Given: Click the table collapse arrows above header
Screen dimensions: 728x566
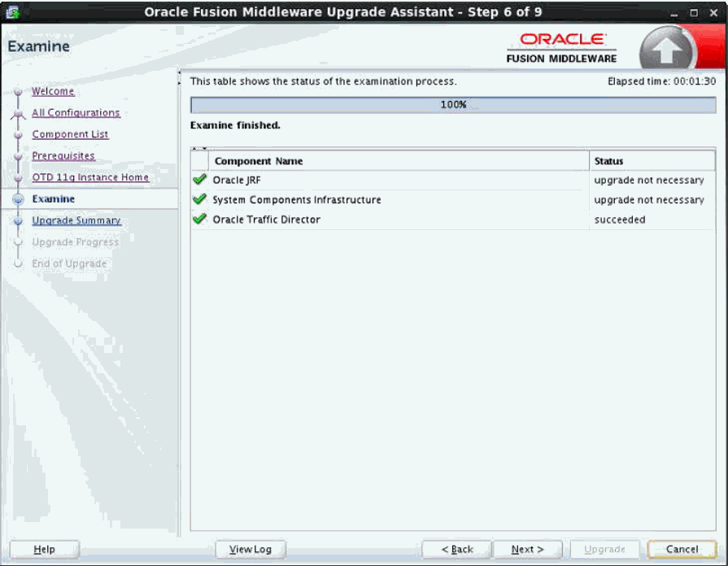Looking at the screenshot, I should pyautogui.click(x=199, y=149).
